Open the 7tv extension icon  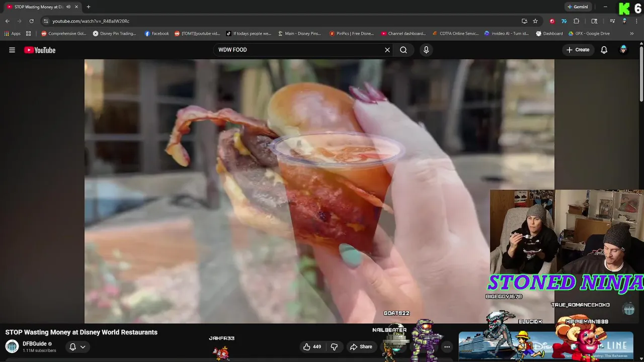point(564,21)
